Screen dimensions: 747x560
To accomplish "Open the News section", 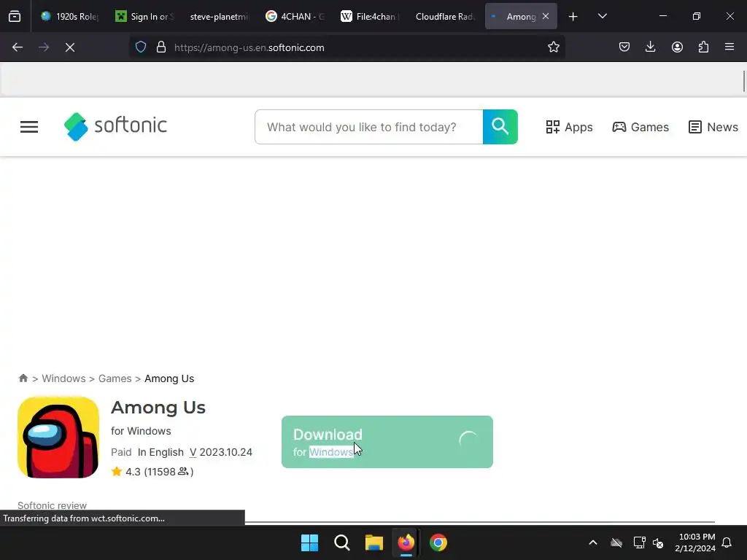I will pyautogui.click(x=713, y=127).
